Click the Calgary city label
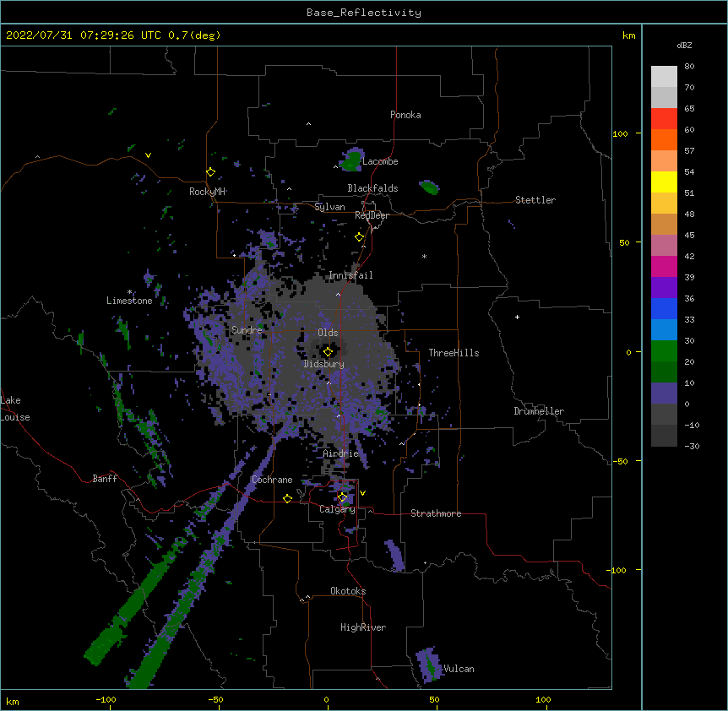 tap(337, 509)
